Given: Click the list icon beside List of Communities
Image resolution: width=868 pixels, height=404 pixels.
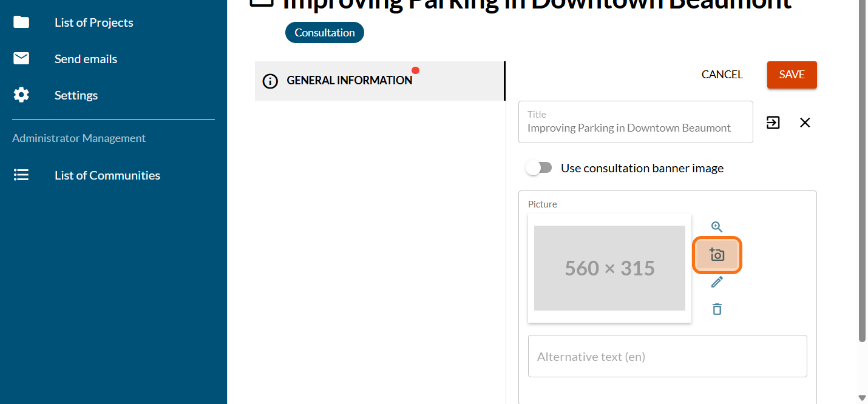Looking at the screenshot, I should click(x=21, y=175).
